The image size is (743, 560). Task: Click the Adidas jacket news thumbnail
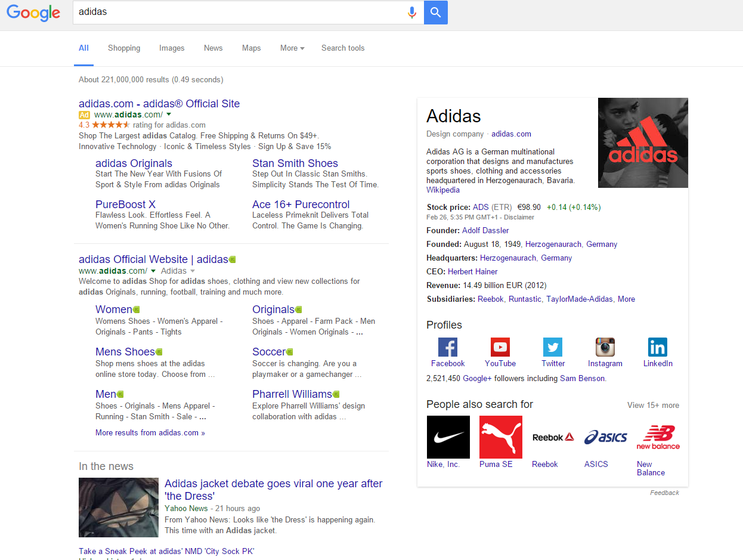pyautogui.click(x=119, y=508)
